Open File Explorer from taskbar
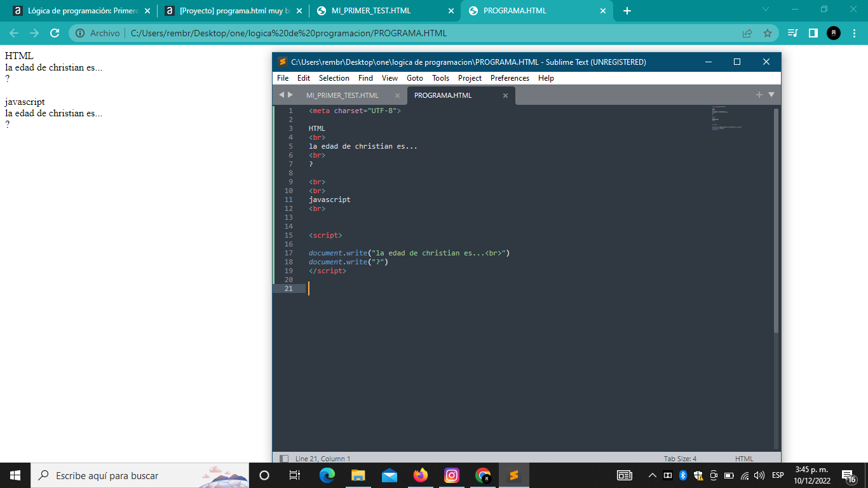Viewport: 868px width, 488px height. point(358,475)
